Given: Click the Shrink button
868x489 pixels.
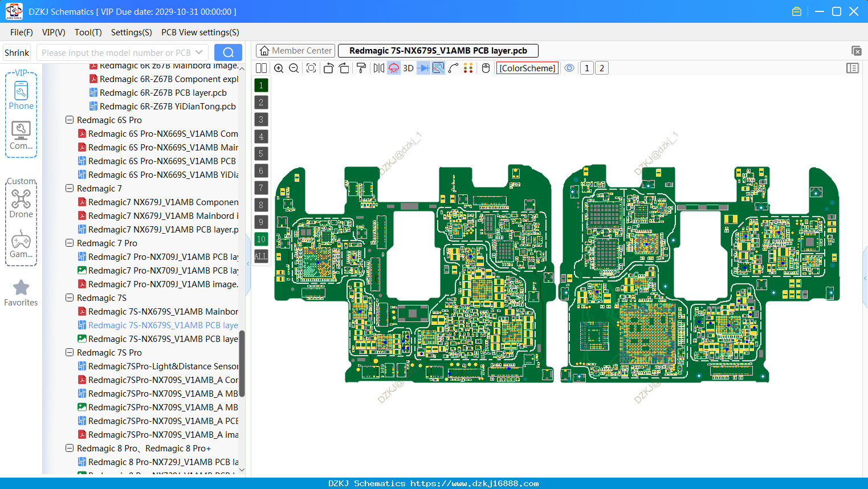Looking at the screenshot, I should click(17, 52).
